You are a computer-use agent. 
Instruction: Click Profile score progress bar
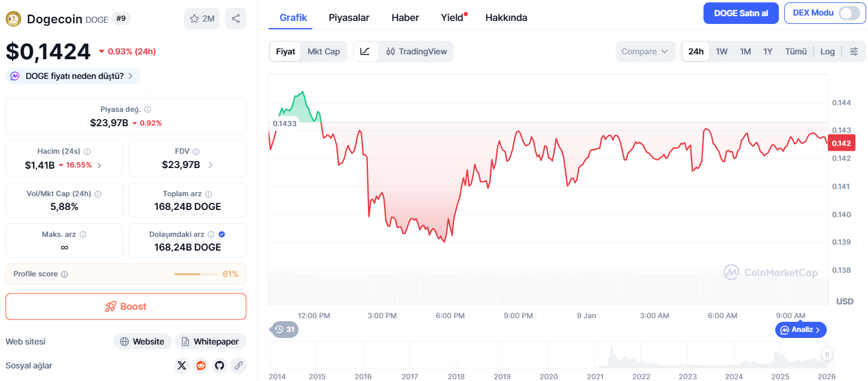coord(196,274)
